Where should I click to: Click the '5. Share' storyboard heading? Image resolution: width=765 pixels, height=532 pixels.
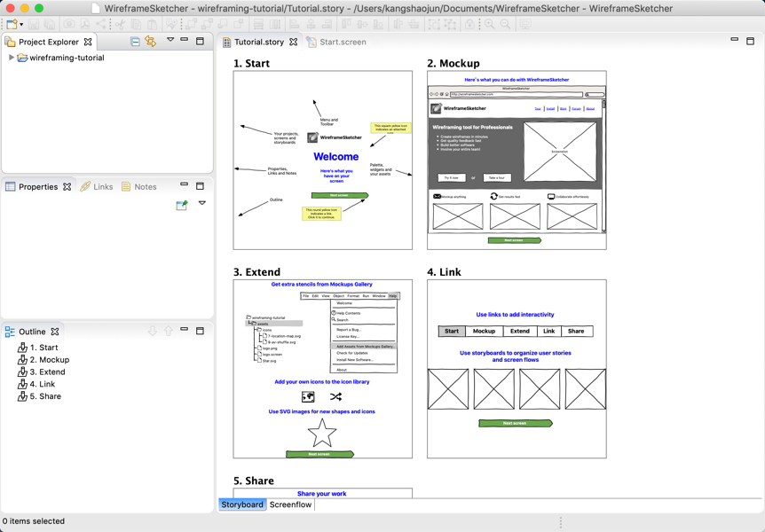[254, 481]
